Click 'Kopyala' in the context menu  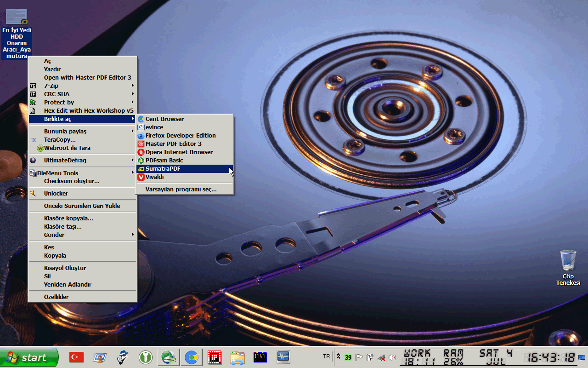[83, 255]
